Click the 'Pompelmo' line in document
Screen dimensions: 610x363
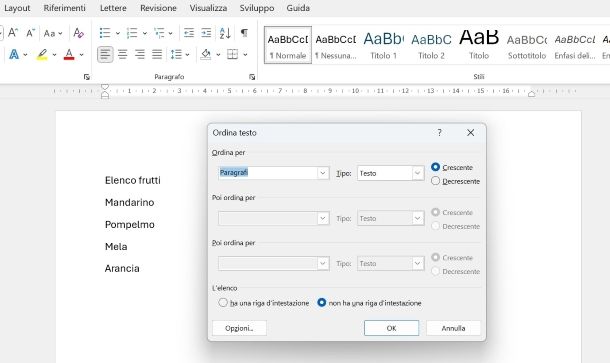(130, 224)
